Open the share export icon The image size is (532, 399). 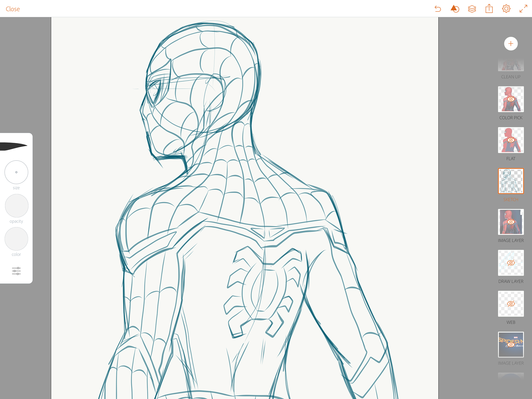coord(489,9)
